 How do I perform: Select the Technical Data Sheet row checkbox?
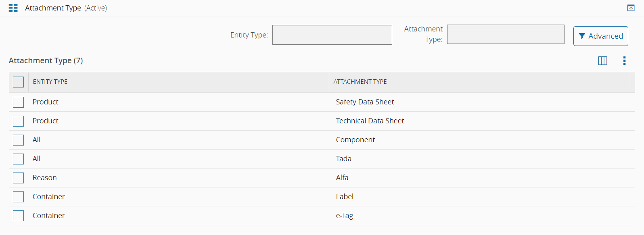click(x=19, y=121)
